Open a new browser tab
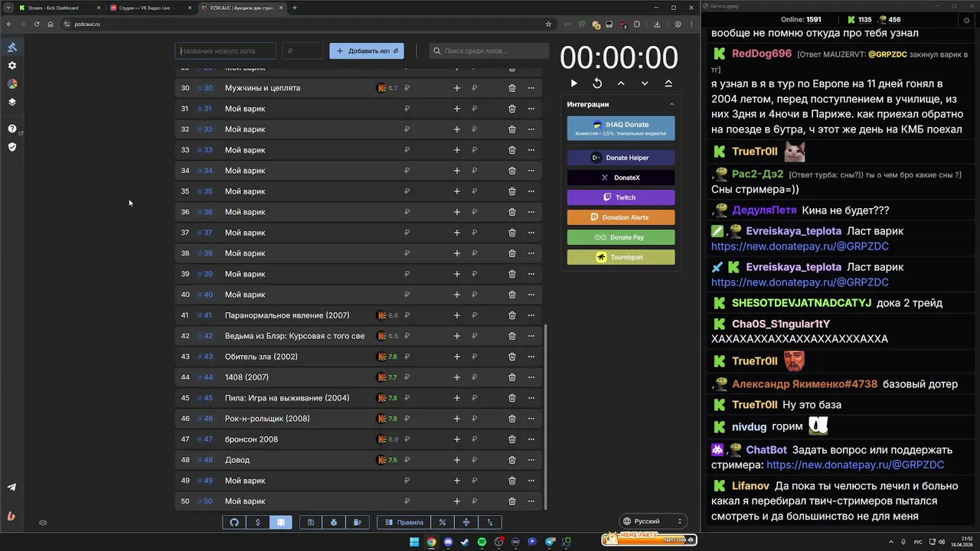This screenshot has width=980, height=551. (295, 8)
